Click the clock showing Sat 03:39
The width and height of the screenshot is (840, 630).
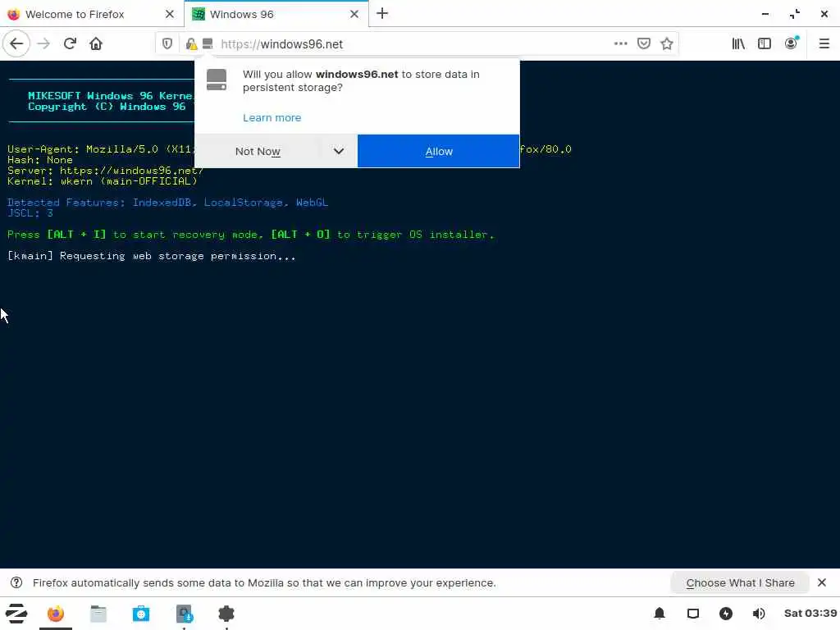[810, 614]
